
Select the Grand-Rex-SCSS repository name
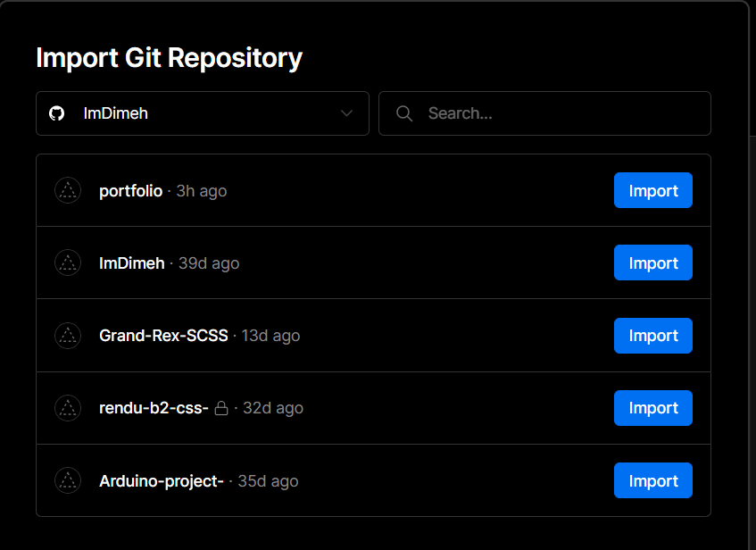[163, 336]
